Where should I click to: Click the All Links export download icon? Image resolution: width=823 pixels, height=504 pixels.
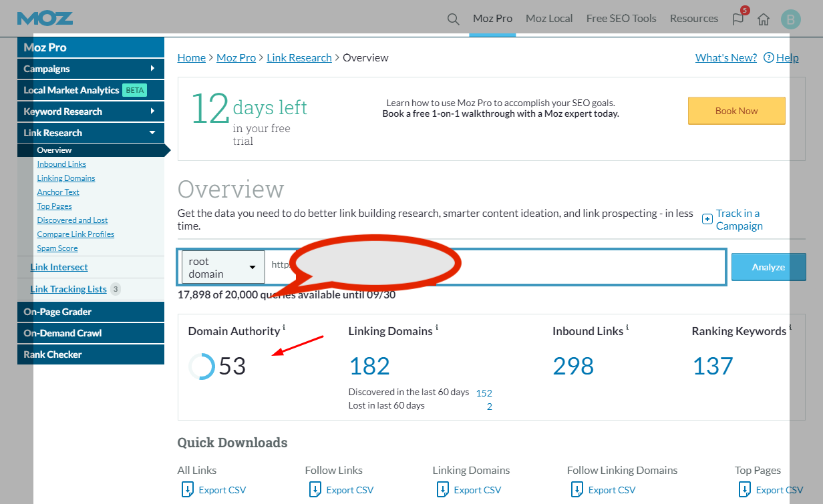click(188, 489)
